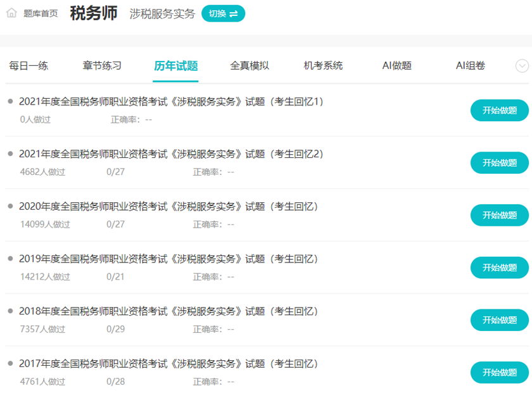Click the swap arrows icon inside 切换 button

234,13
